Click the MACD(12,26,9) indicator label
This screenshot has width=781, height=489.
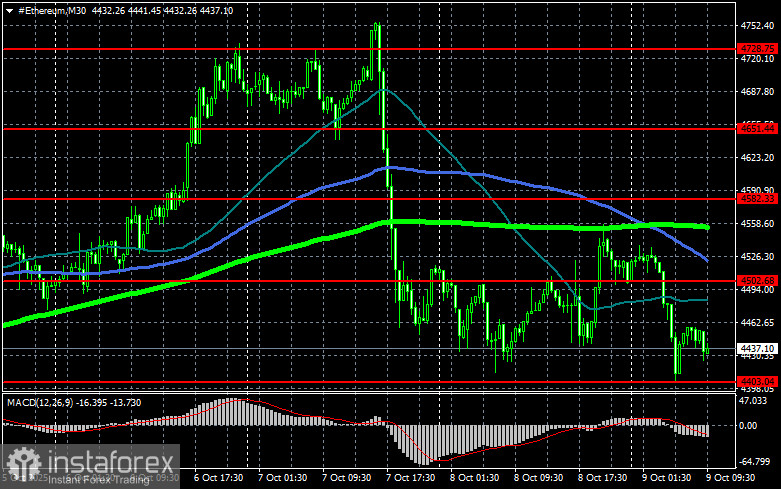(x=39, y=402)
